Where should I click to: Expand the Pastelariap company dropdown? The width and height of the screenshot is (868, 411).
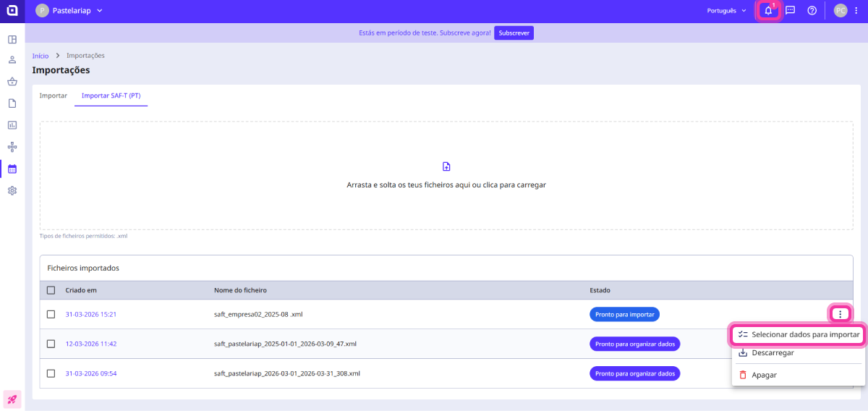[x=69, y=11]
